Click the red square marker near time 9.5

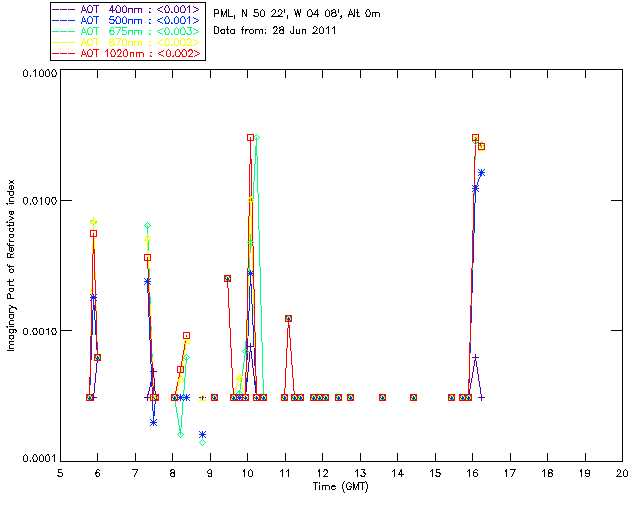(227, 278)
